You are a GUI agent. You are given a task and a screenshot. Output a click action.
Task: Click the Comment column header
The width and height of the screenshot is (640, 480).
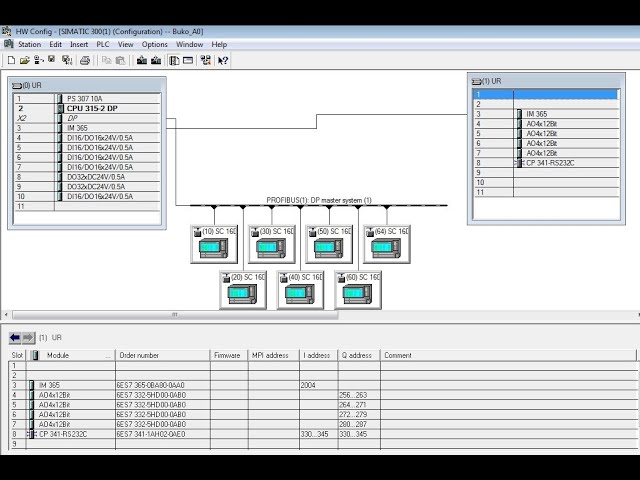508,355
